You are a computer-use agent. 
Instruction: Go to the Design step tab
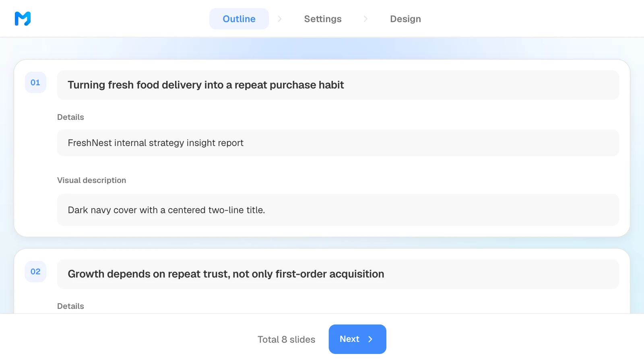pos(405,19)
